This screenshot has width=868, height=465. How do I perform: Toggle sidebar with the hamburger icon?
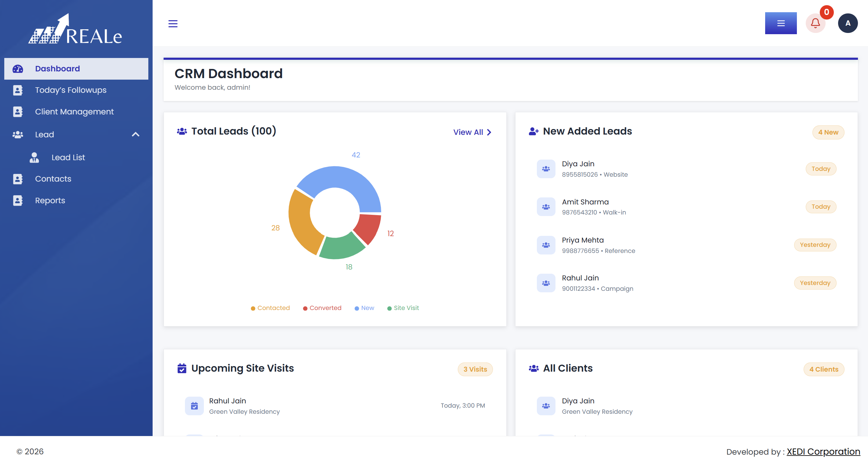pyautogui.click(x=173, y=23)
